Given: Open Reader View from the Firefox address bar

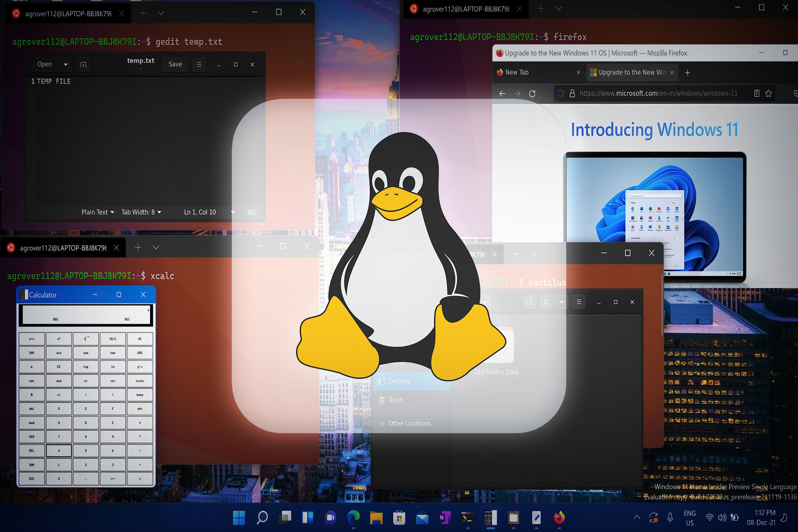Looking at the screenshot, I should pos(756,93).
